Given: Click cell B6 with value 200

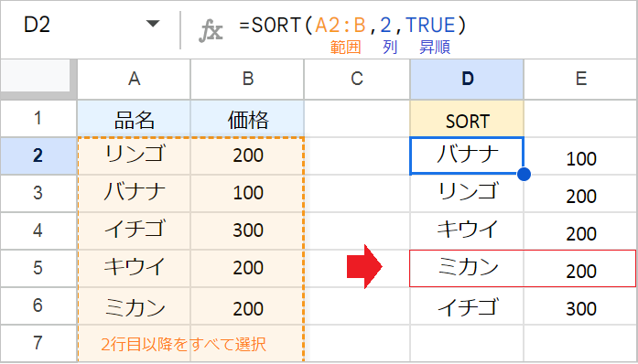Looking at the screenshot, I should coord(247,305).
